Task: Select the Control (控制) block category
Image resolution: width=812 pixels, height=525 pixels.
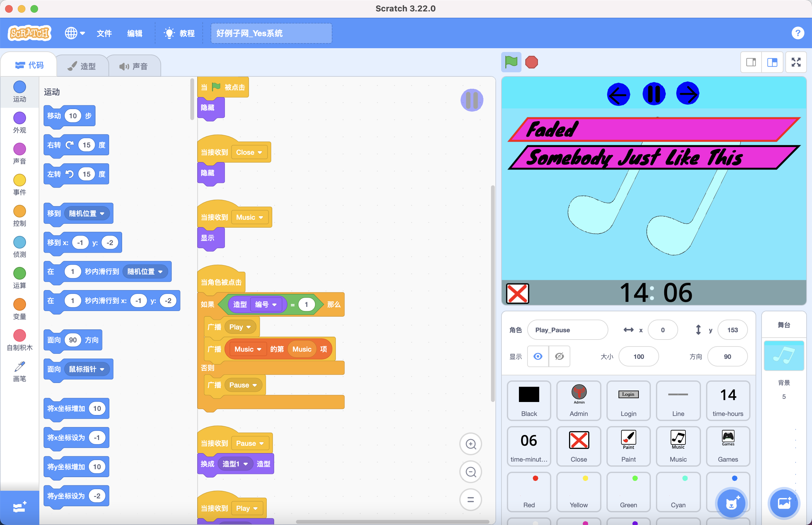Action: point(19,216)
